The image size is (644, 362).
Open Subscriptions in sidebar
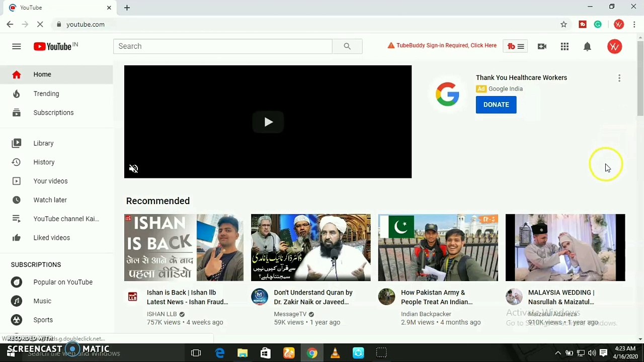point(56,113)
